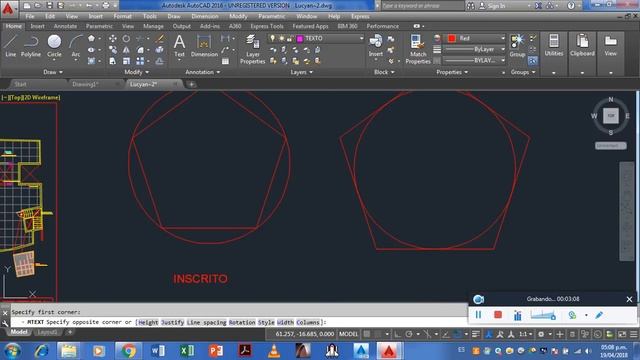640x360 pixels.
Task: Click the search keyword input field
Action: pyautogui.click(x=422, y=6)
